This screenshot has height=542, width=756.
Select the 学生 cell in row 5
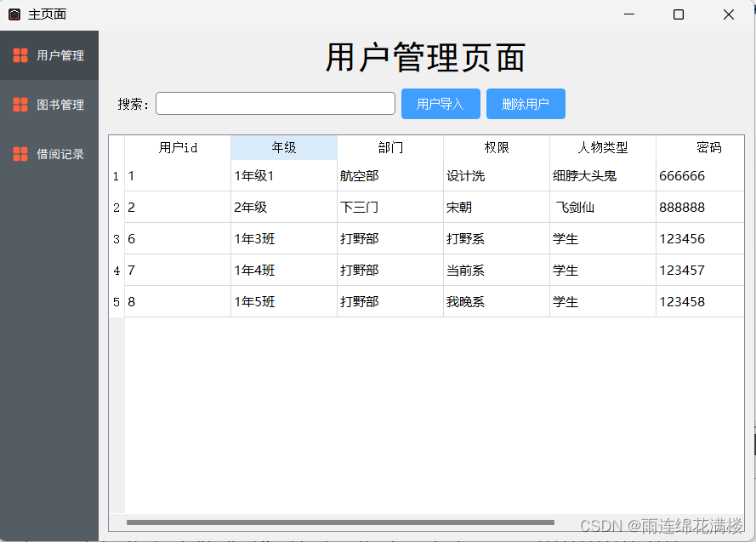[603, 302]
